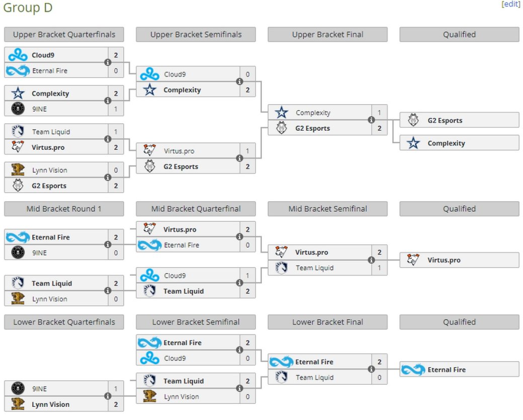Click Team Liquid name in Lower Bracket Semifinal
Viewport: 523px width, 420px height.
point(184,381)
